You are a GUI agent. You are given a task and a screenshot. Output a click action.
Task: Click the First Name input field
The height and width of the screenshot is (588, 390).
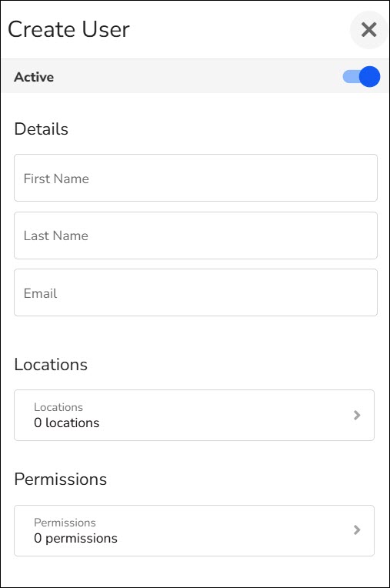(x=195, y=178)
